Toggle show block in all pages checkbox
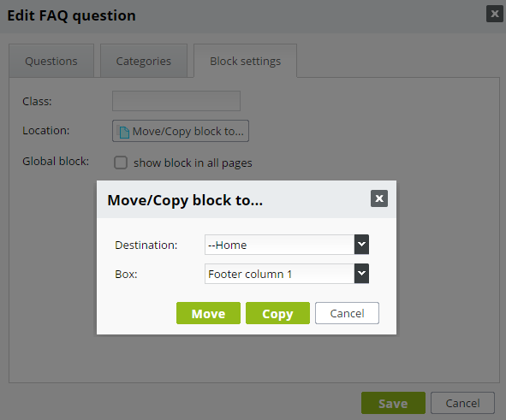 (x=121, y=163)
